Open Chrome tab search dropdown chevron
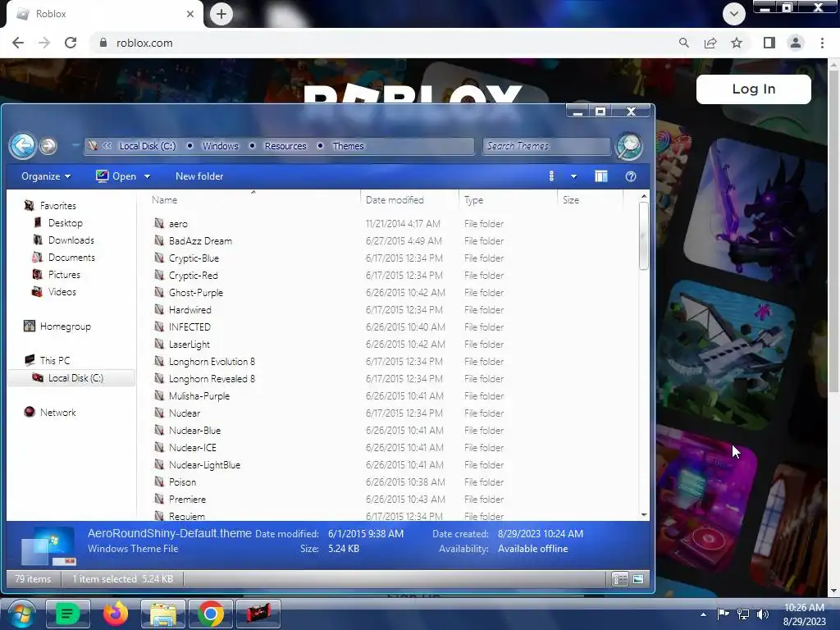Image resolution: width=840 pixels, height=630 pixels. pos(734,14)
